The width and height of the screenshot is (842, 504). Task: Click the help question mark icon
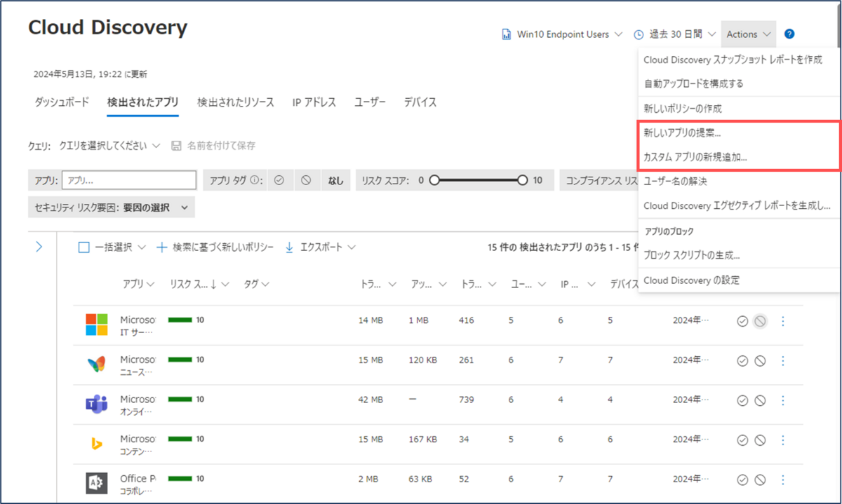(x=789, y=34)
